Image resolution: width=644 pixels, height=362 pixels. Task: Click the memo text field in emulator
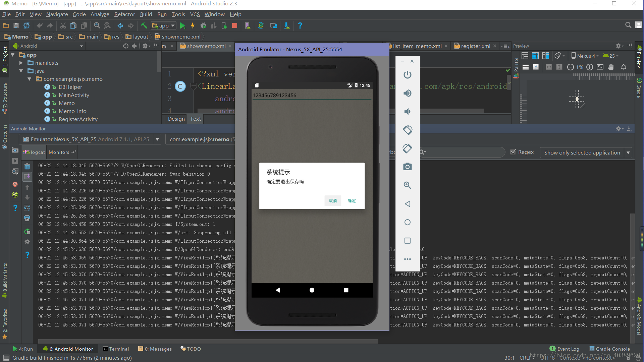[x=312, y=96]
